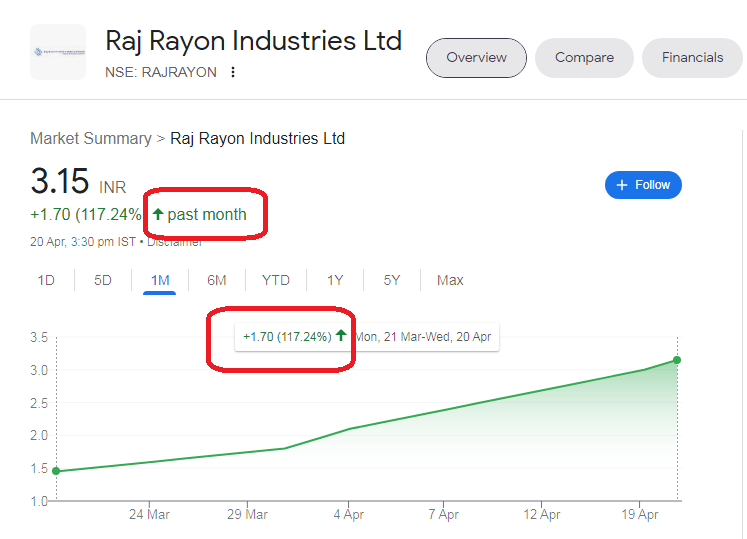The image size is (747, 539).
Task: Go to the Market Summary breadcrumb link
Action: click(91, 138)
